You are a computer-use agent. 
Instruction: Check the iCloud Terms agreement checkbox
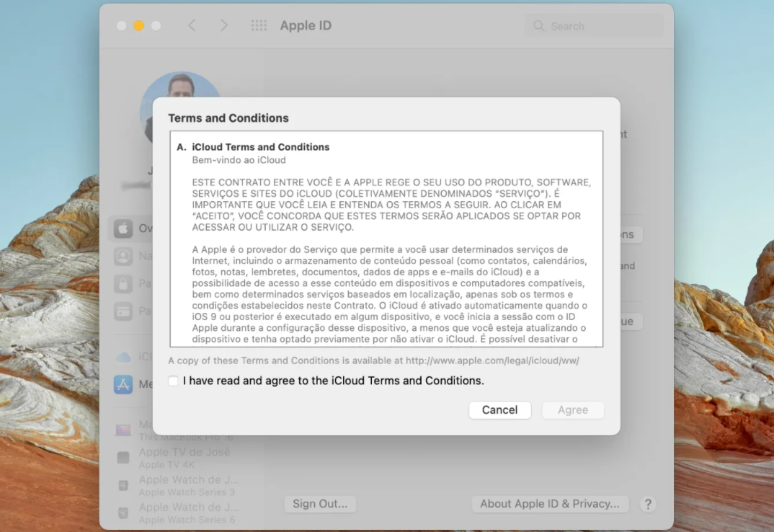[173, 381]
